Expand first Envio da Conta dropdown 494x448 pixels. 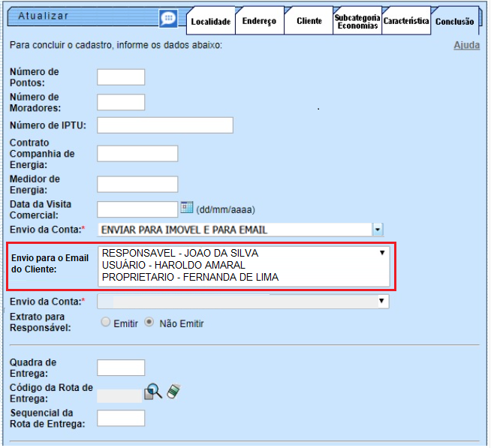coord(378,230)
